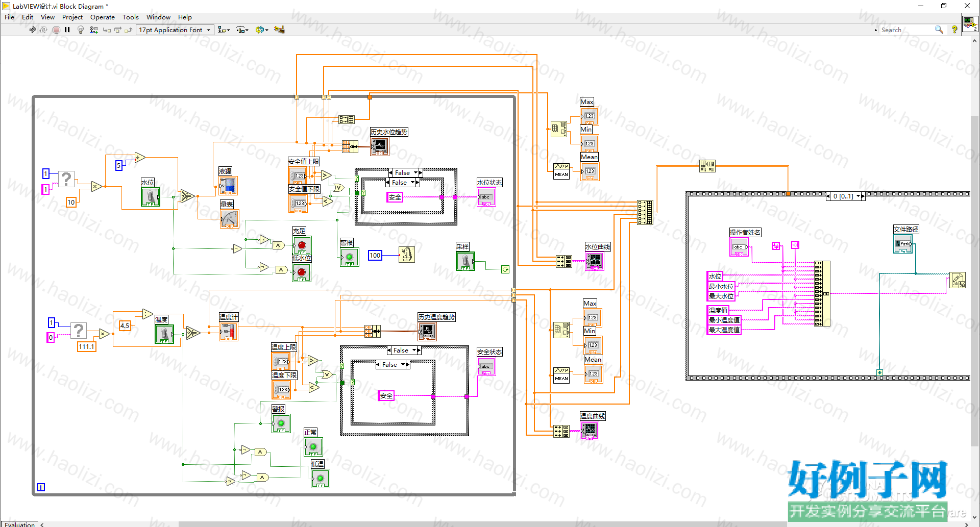Select the Wait metronome function next to 100
This screenshot has height=527, width=980.
point(407,255)
